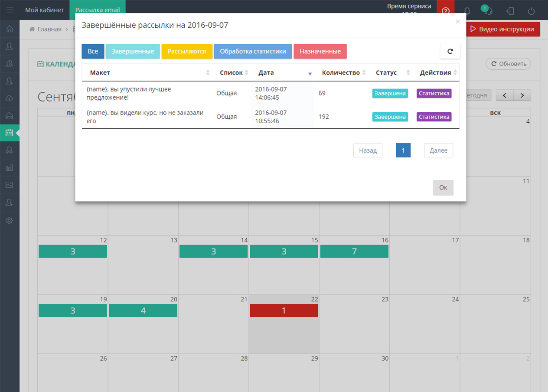Open the home icon in sidebar

[x=9, y=29]
